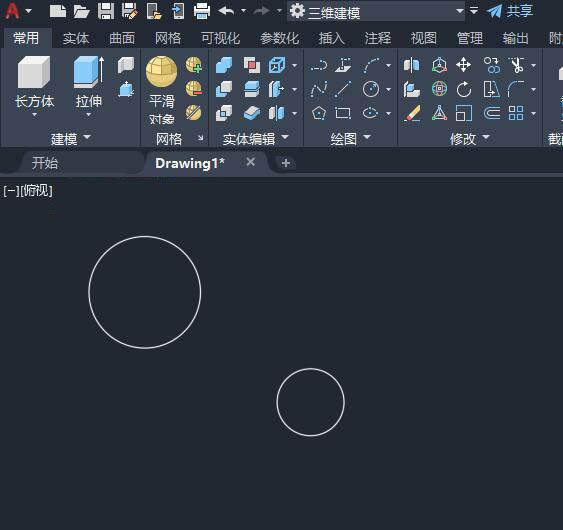Open the [俯视] view control label
Viewport: 563px width, 530px height.
tap(37, 191)
